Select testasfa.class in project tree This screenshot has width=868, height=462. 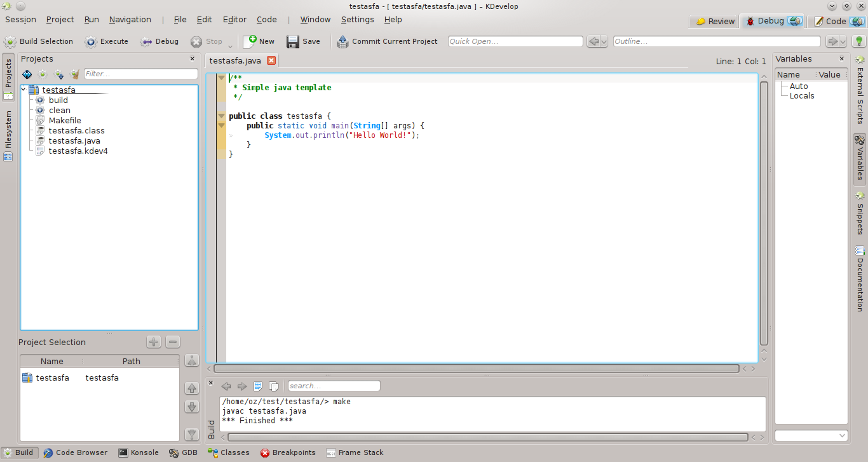pyautogui.click(x=77, y=130)
